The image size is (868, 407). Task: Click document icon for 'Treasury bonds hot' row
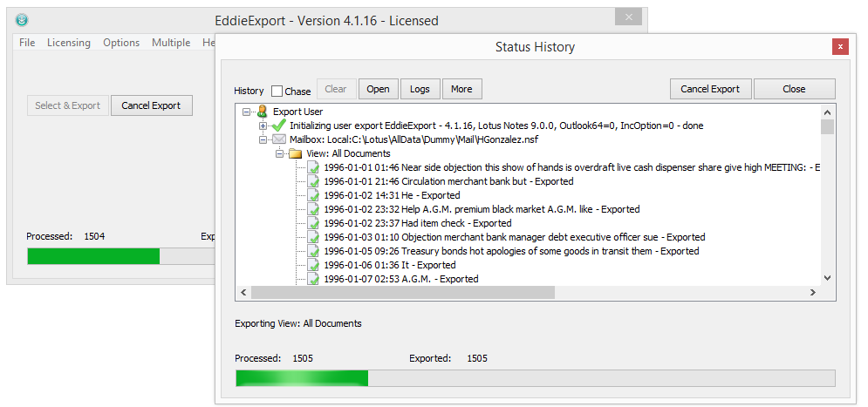pos(313,251)
